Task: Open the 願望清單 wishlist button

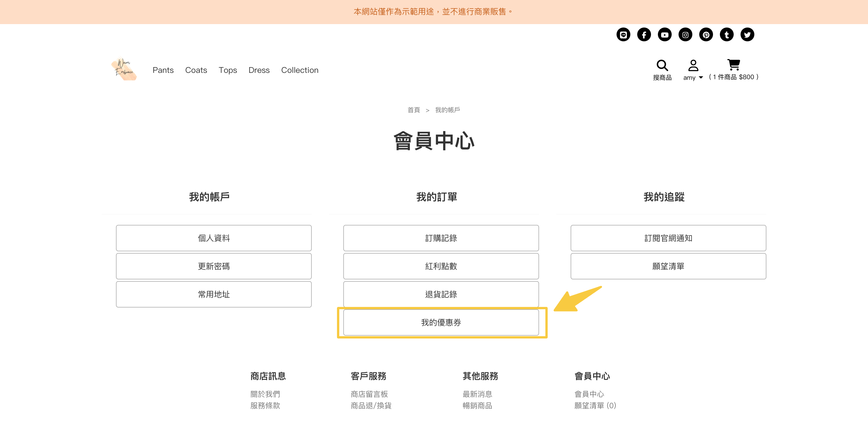Action: [x=668, y=266]
